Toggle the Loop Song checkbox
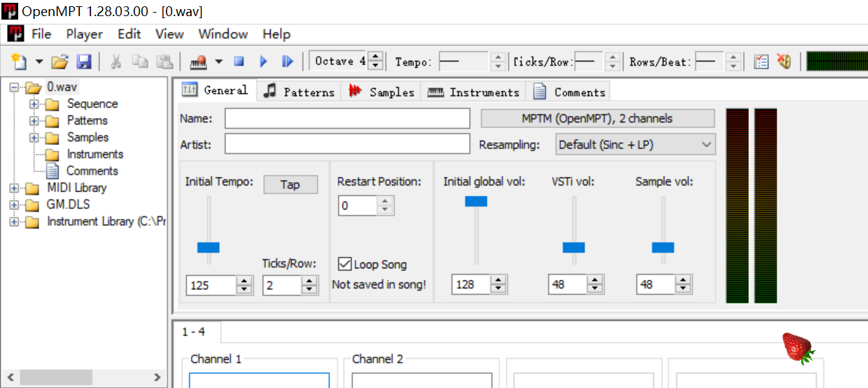Viewport: 868px width, 388px height. click(344, 264)
